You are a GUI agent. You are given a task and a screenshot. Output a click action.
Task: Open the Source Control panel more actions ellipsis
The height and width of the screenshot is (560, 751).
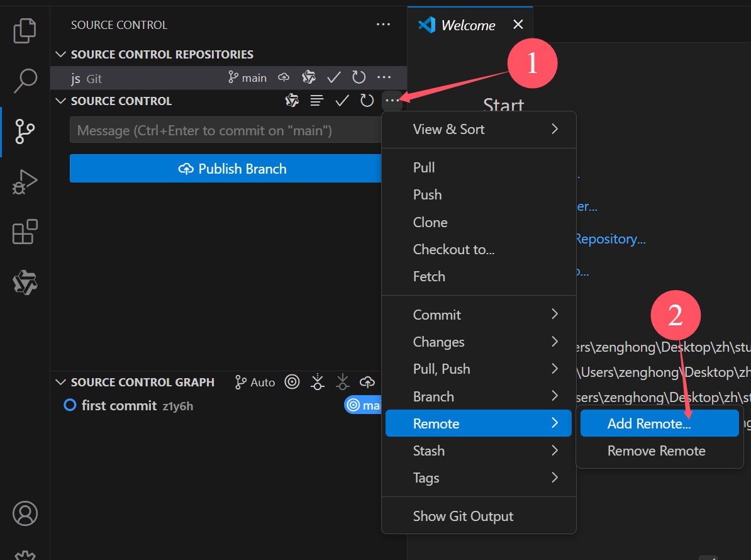[x=383, y=25]
